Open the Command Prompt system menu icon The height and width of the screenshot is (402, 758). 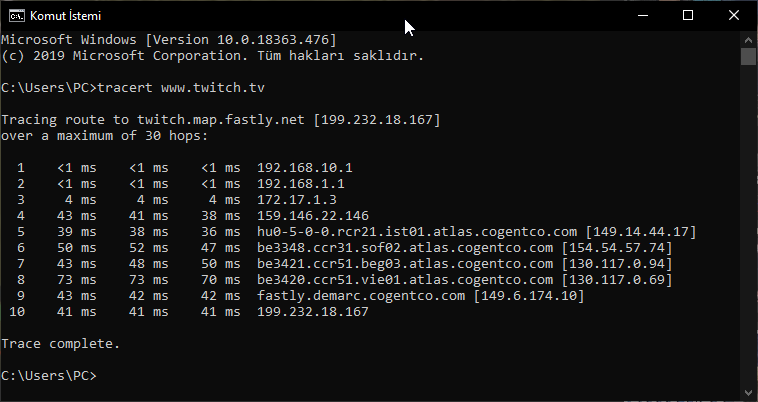tap(16, 15)
